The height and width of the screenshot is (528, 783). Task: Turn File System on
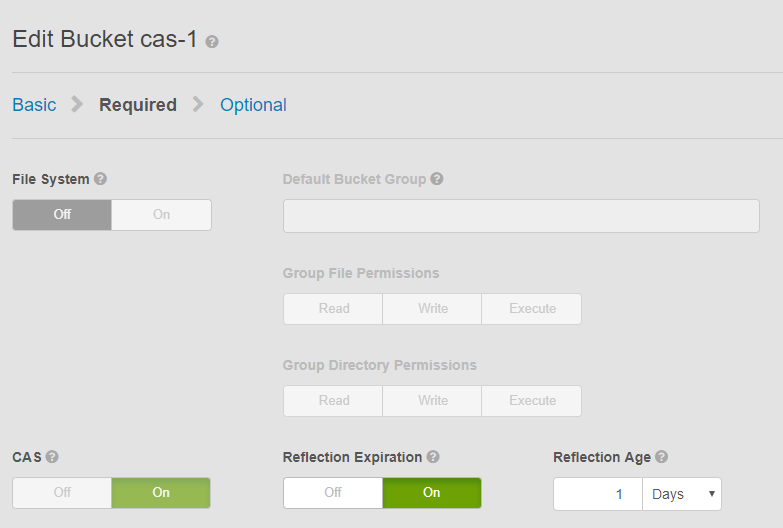tap(161, 215)
